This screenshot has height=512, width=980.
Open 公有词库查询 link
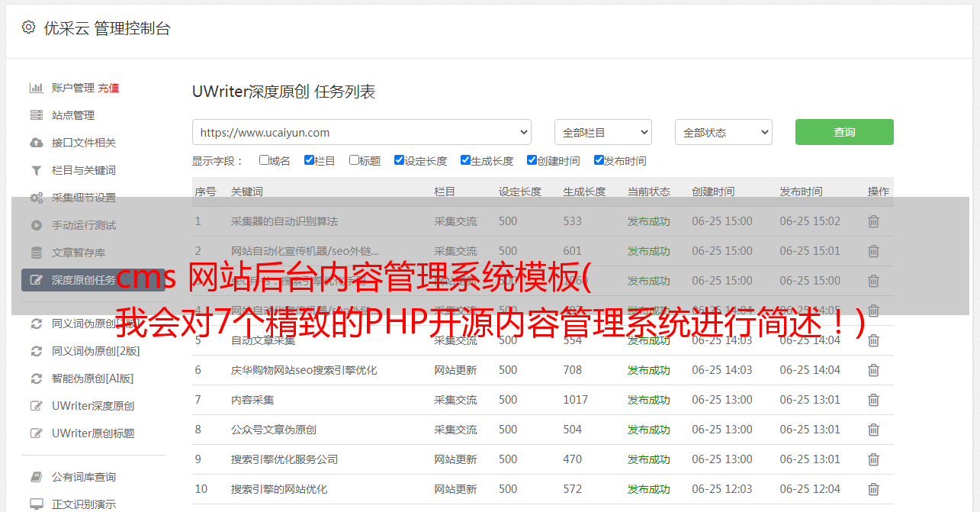click(x=84, y=477)
